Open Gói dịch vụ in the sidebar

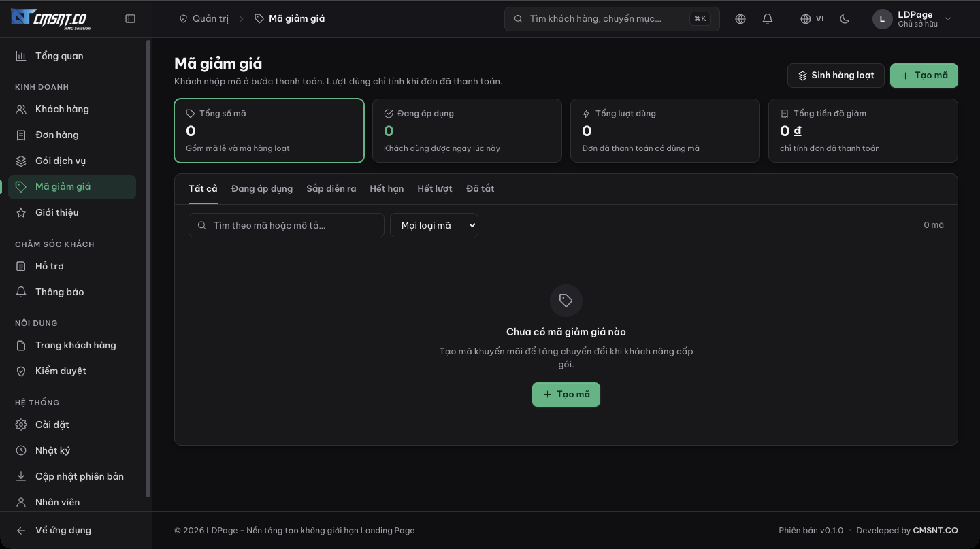tap(72, 161)
